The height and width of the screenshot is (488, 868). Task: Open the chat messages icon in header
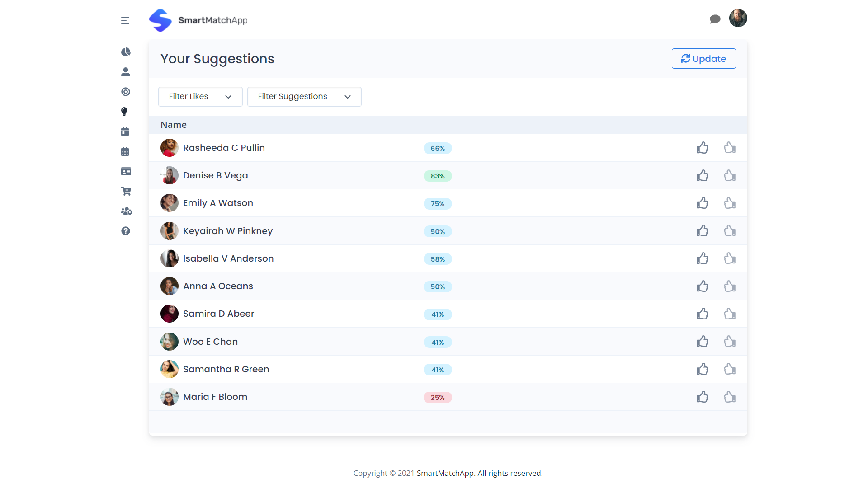[715, 19]
